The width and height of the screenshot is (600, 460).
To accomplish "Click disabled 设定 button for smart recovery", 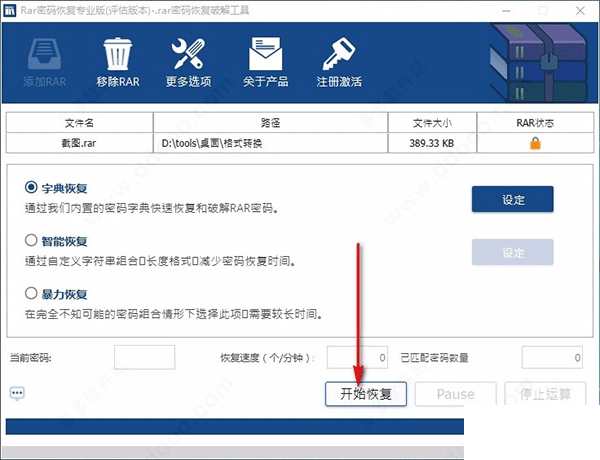I will click(512, 252).
